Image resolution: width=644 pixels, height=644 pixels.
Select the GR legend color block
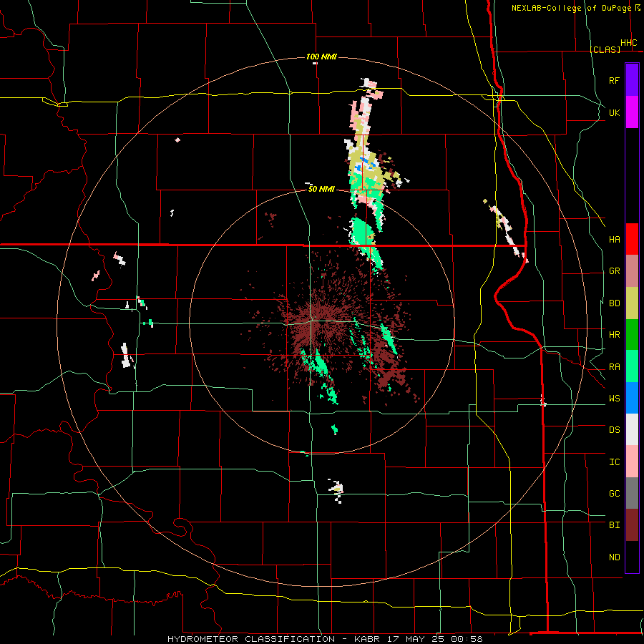632,271
